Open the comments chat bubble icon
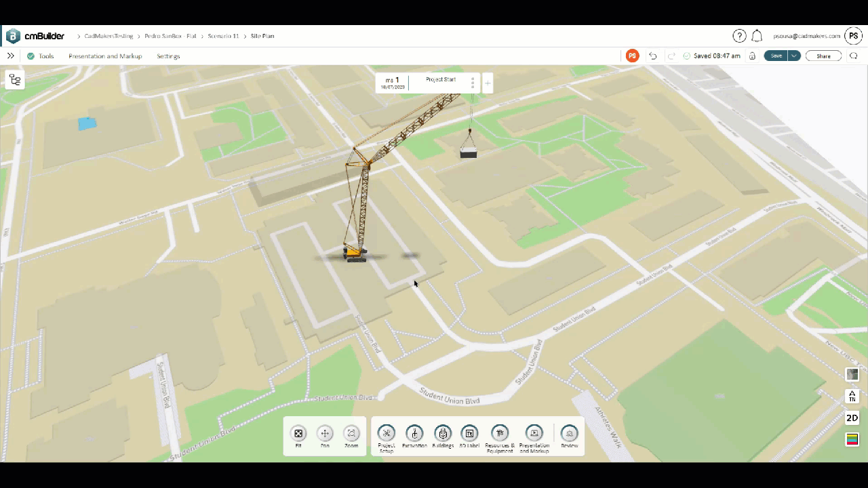The height and width of the screenshot is (488, 868). (x=853, y=56)
